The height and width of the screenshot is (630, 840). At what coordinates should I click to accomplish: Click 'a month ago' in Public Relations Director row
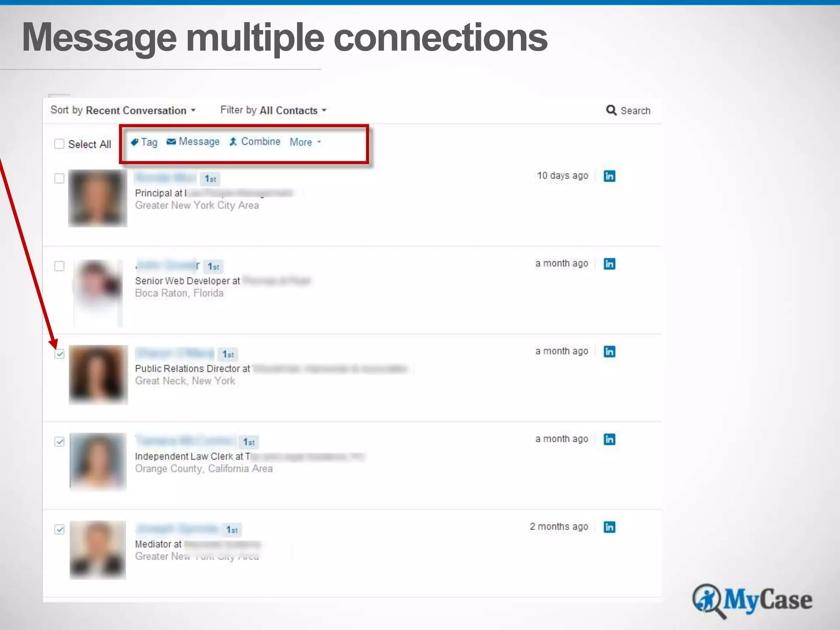(562, 351)
